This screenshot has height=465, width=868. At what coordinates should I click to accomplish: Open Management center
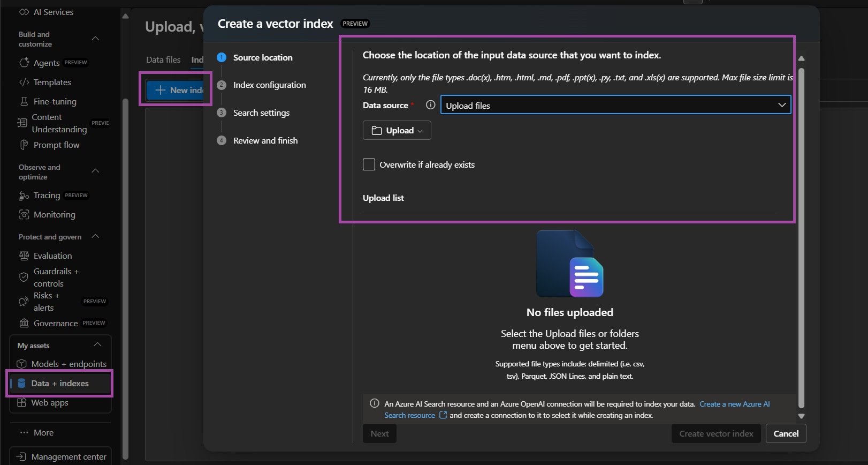(68, 456)
